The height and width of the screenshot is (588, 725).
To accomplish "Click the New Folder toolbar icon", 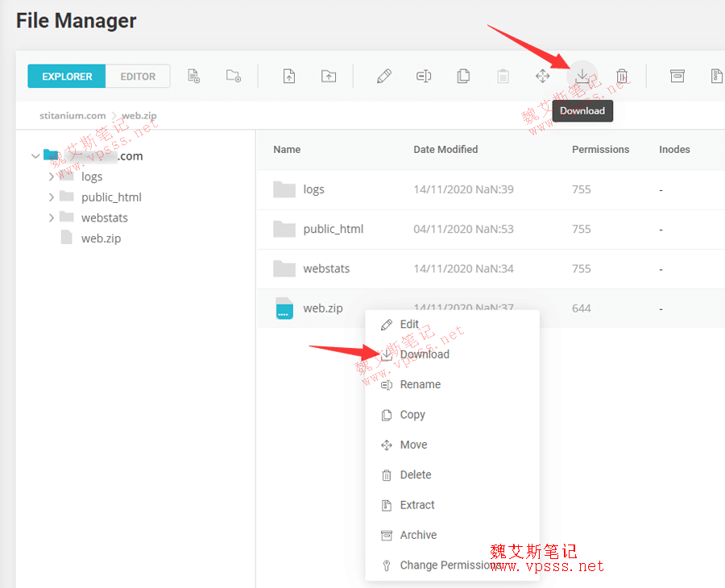I will [234, 77].
